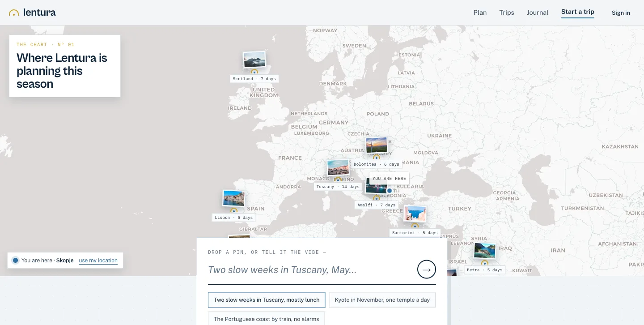Image resolution: width=644 pixels, height=325 pixels.
Task: Click the Scotland map pin marker
Action: [x=254, y=72]
